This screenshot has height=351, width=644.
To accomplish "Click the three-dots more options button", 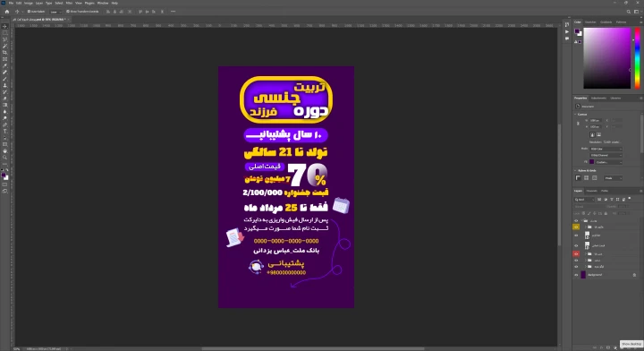I will pyautogui.click(x=173, y=12).
